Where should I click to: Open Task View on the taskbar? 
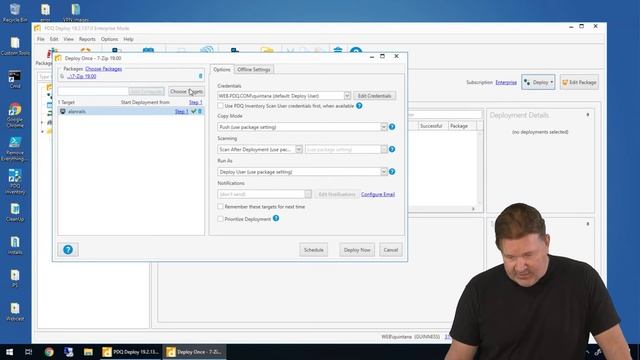pyautogui.click(x=28, y=352)
